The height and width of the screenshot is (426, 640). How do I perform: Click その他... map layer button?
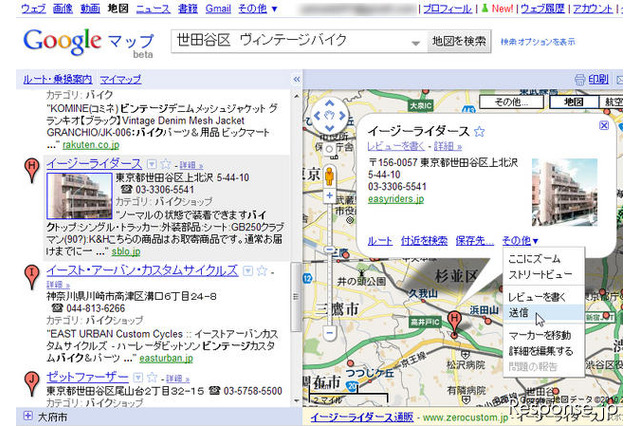pyautogui.click(x=511, y=102)
